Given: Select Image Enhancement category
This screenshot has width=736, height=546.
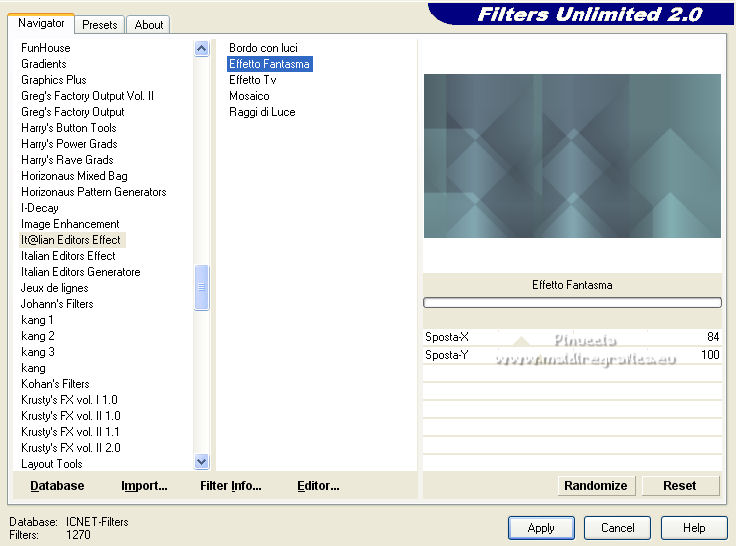Looking at the screenshot, I should click(x=70, y=223).
